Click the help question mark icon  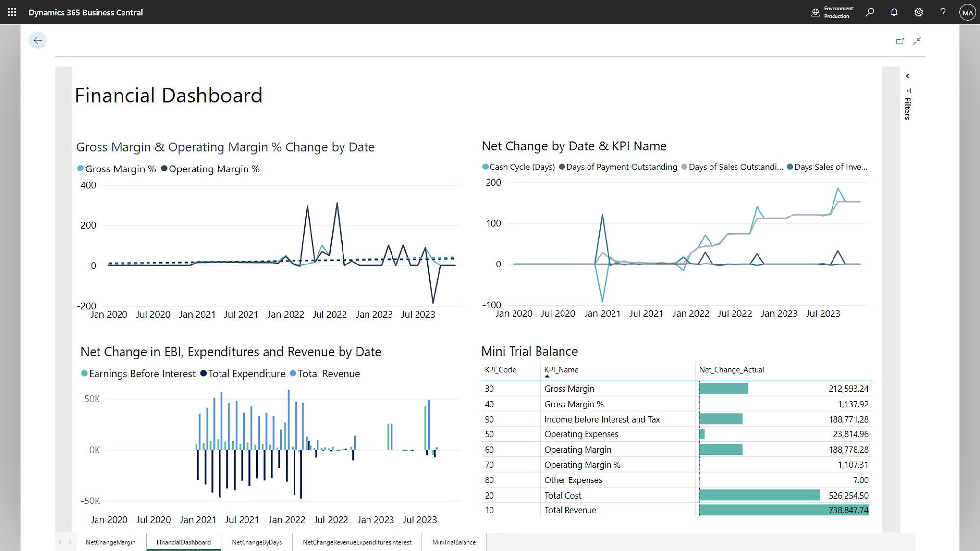943,12
